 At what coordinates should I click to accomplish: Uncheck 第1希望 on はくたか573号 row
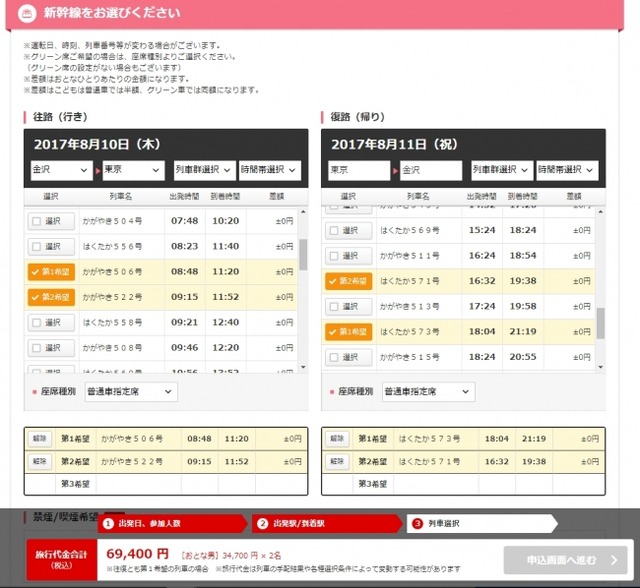[349, 332]
